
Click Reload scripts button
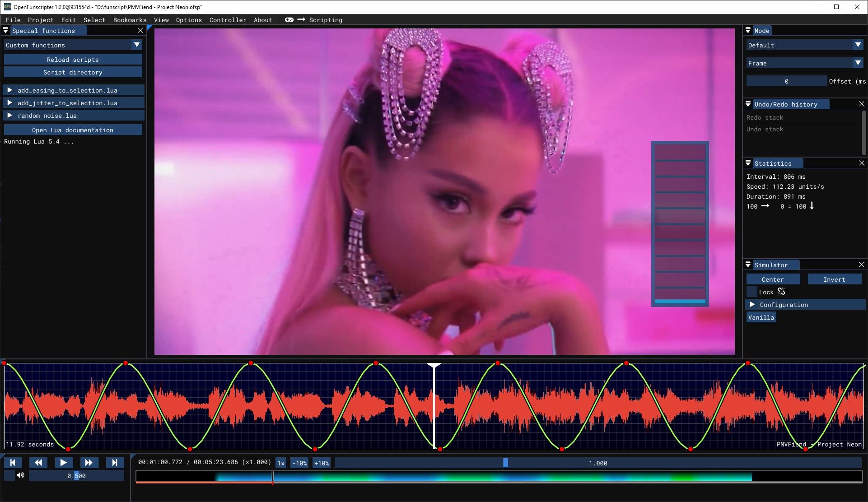[73, 60]
